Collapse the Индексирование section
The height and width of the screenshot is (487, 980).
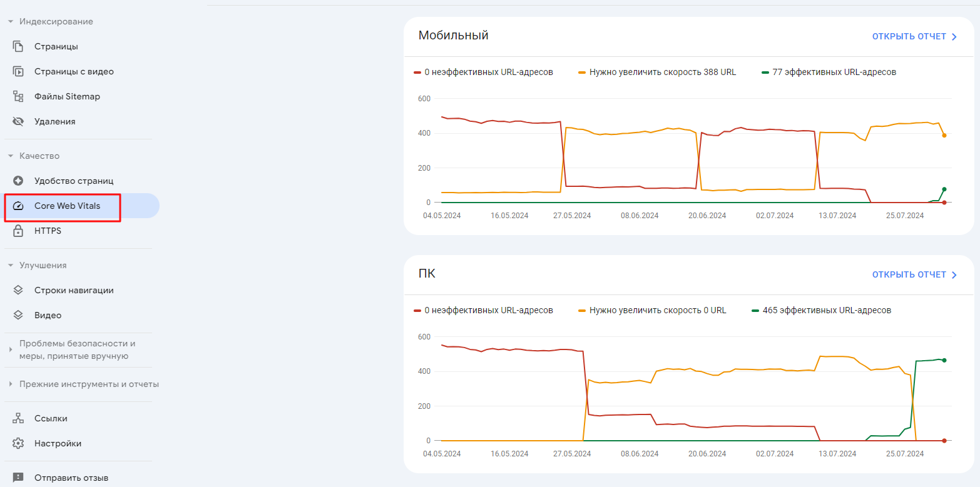click(x=10, y=21)
